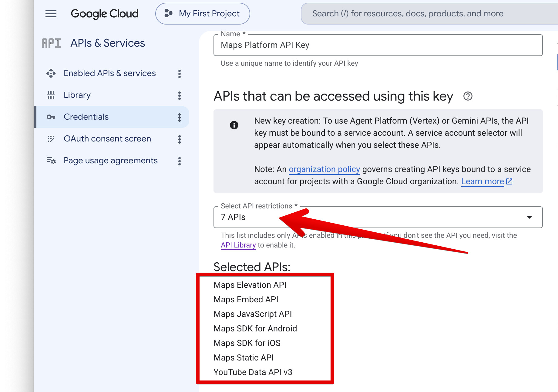Viewport: 558px width, 392px height.
Task: Click Maps SDK for Android entry
Action: tap(255, 329)
